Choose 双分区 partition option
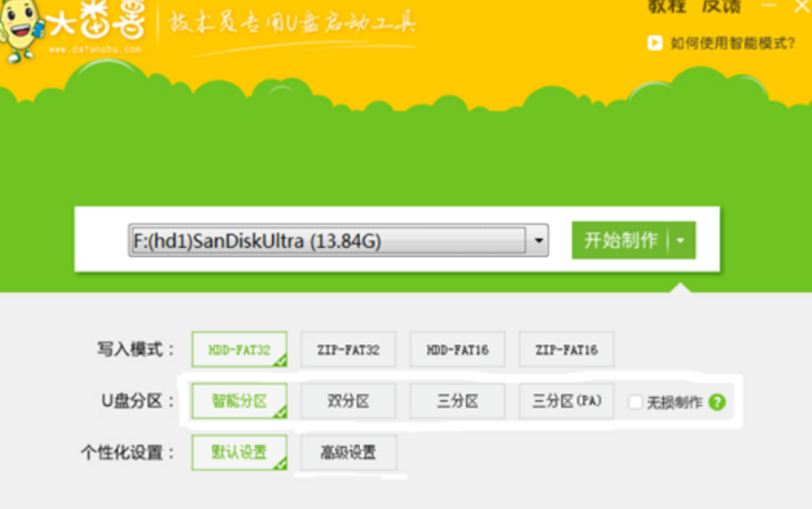Viewport: 812px width, 509px height. click(x=348, y=401)
